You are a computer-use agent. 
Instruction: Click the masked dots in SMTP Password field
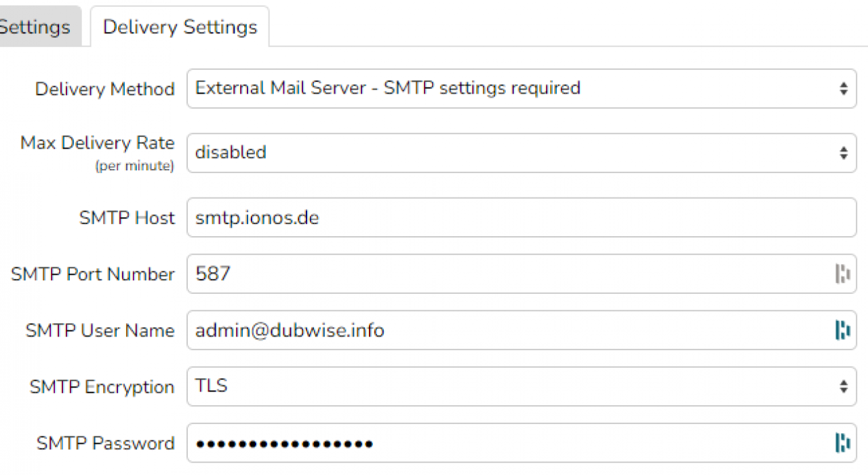pos(284,444)
